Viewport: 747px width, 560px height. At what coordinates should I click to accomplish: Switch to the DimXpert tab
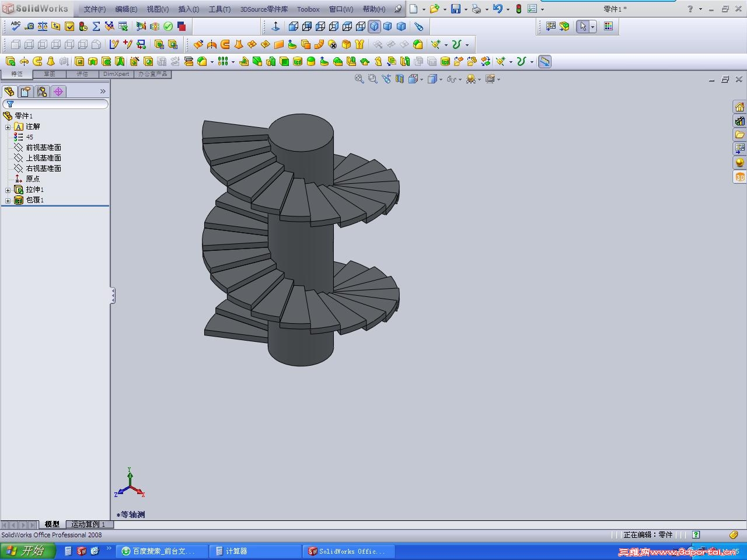pos(116,74)
